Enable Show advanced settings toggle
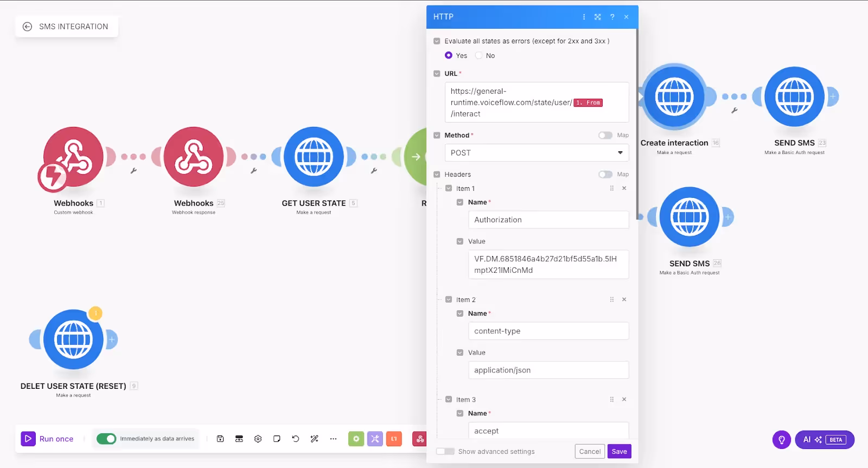 pos(445,451)
